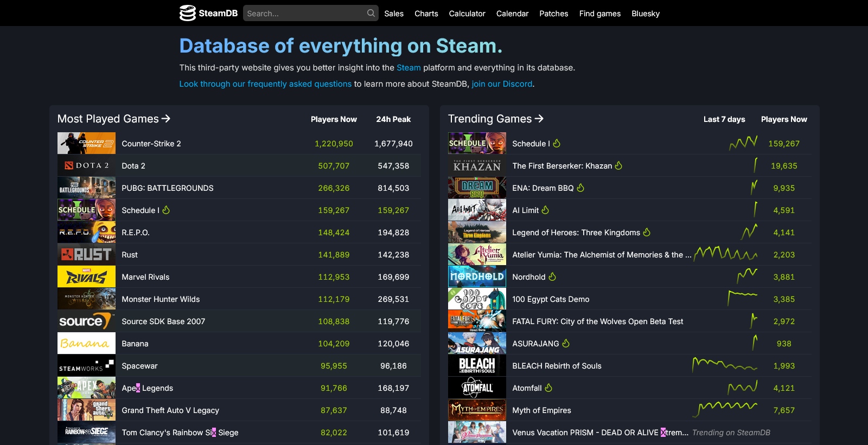Open Counter-Strike 2 game thumbnail

pyautogui.click(x=86, y=144)
